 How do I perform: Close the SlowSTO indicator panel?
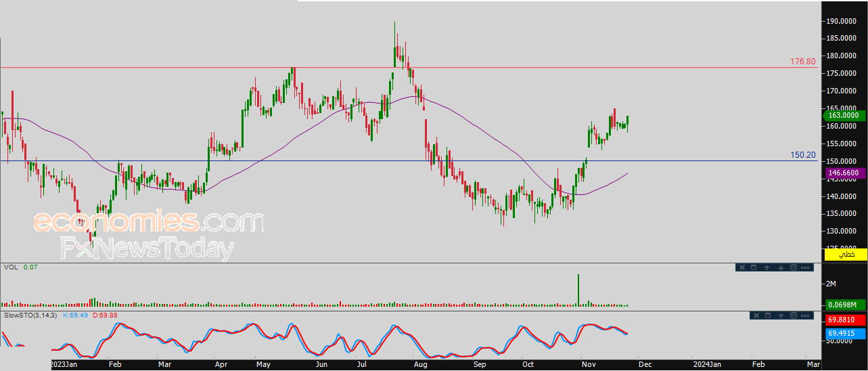[x=756, y=315]
